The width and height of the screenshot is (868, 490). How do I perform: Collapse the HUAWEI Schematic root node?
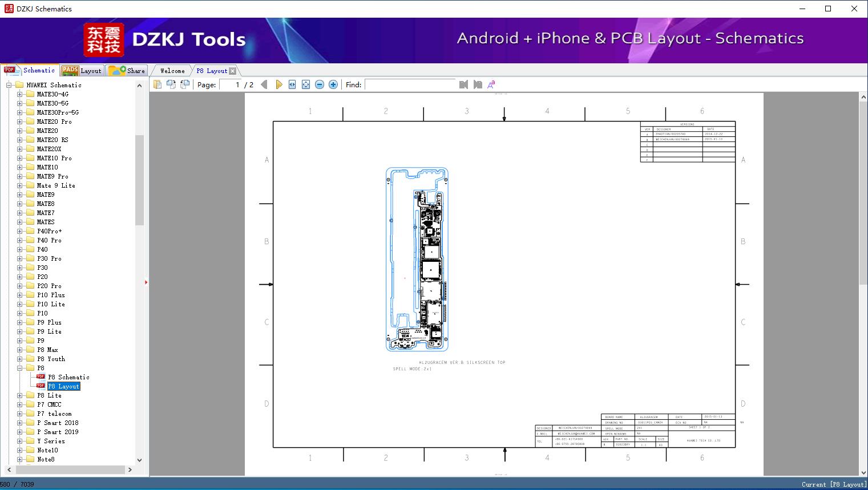pyautogui.click(x=9, y=85)
